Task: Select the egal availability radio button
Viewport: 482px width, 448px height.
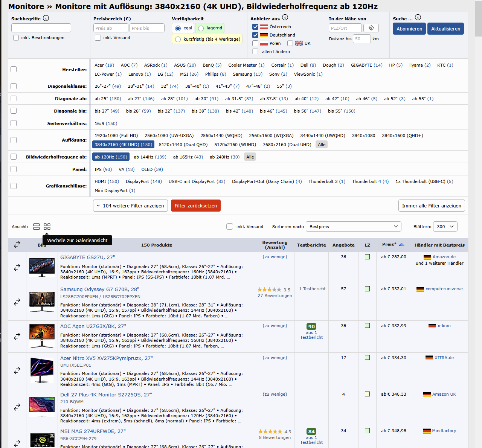Action: point(178,28)
